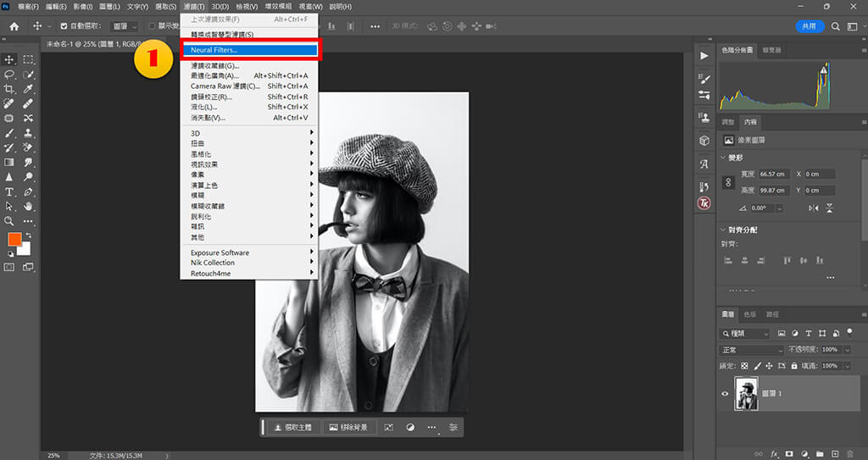Hide 圖層 1 with the eye icon

tap(725, 394)
